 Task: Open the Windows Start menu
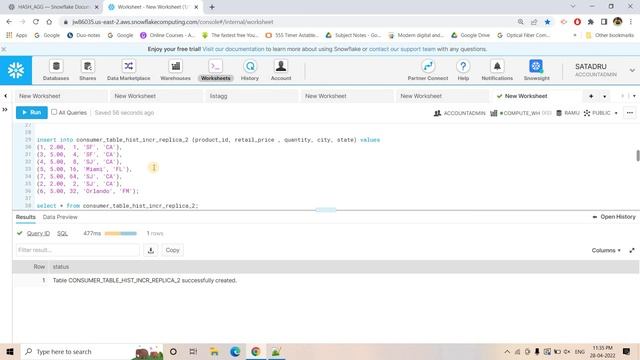(10, 351)
